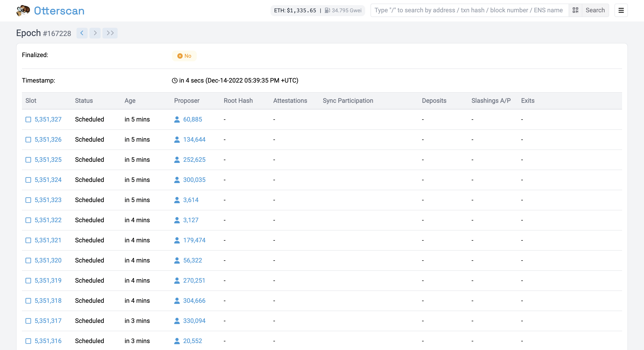The image size is (644, 350).
Task: Navigate to next epoch with right arrow
Action: pos(95,33)
